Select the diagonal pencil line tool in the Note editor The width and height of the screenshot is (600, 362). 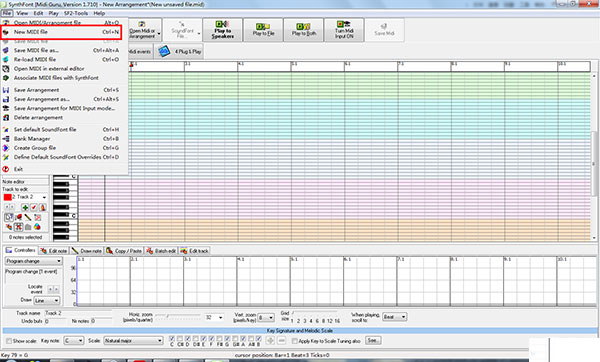(x=28, y=217)
